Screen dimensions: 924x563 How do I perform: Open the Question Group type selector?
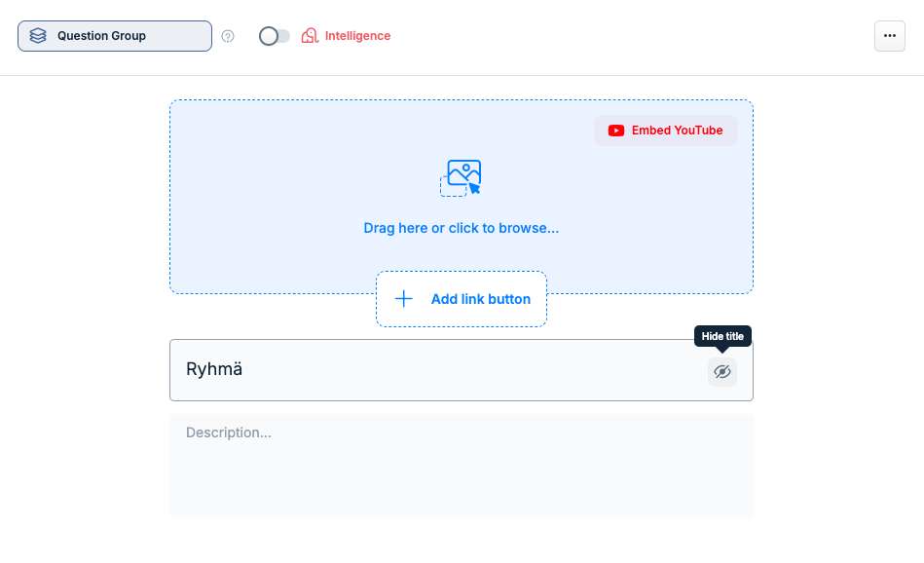coord(114,36)
